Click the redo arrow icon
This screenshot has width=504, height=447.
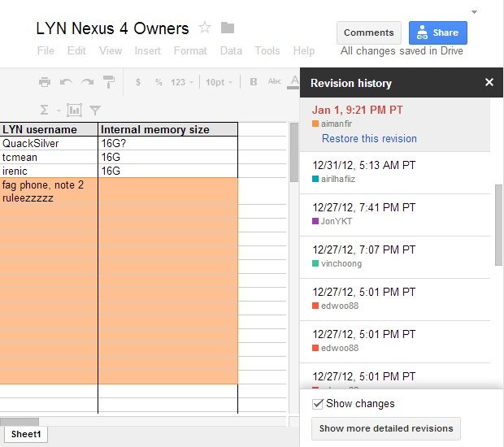click(87, 82)
